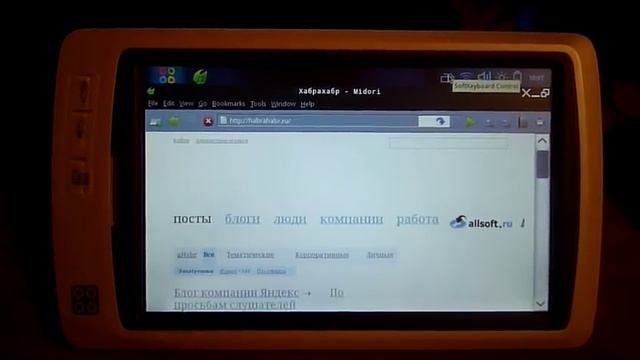Select the Личные filter link

coord(380,255)
